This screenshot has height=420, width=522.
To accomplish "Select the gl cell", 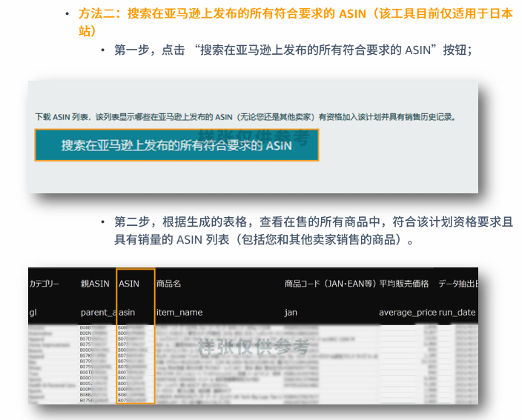I will [33, 313].
